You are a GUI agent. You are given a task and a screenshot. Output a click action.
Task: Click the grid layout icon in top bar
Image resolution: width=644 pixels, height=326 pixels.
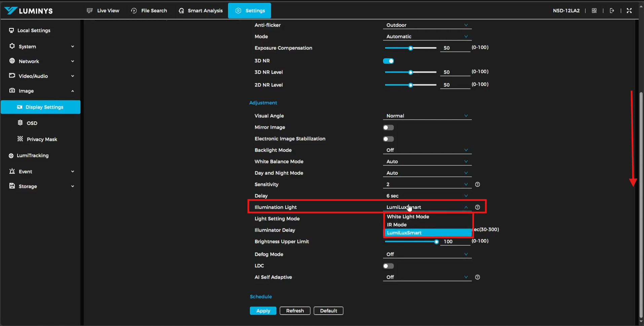pyautogui.click(x=594, y=11)
